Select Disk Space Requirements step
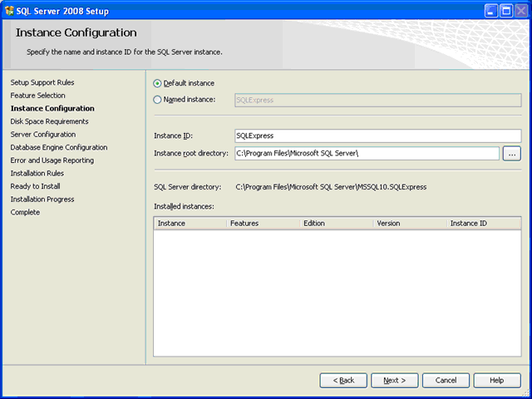Image resolution: width=532 pixels, height=399 pixels. pos(49,121)
